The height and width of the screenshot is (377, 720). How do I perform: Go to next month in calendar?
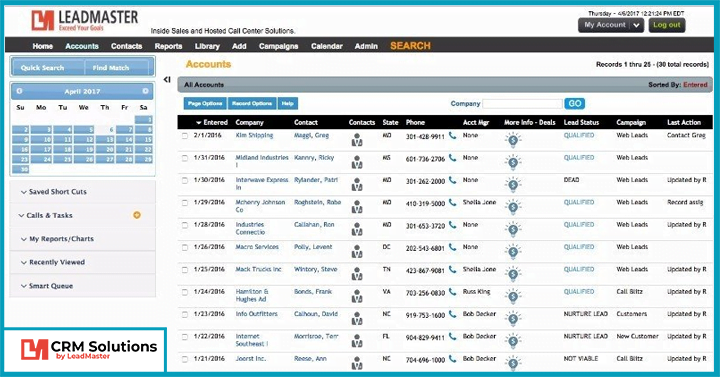coord(145,91)
